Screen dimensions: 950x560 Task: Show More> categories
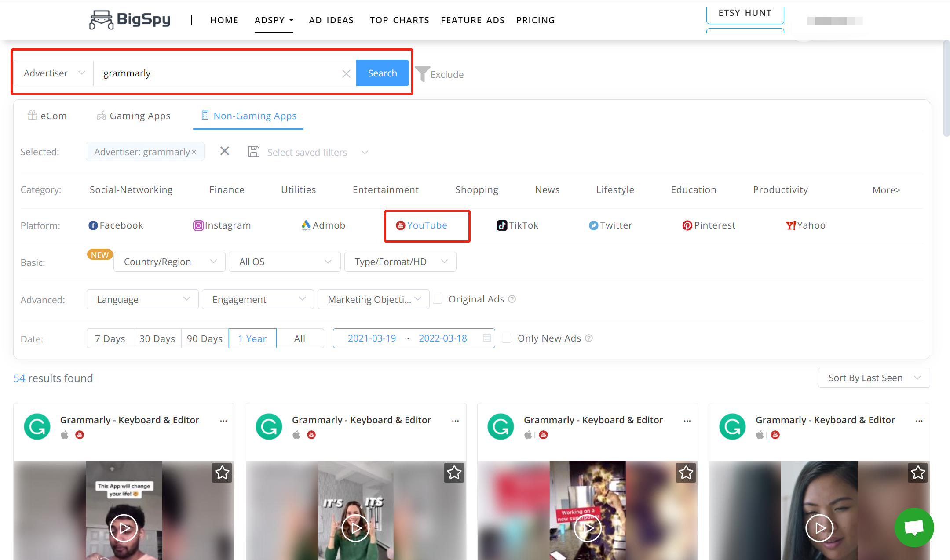(x=886, y=190)
